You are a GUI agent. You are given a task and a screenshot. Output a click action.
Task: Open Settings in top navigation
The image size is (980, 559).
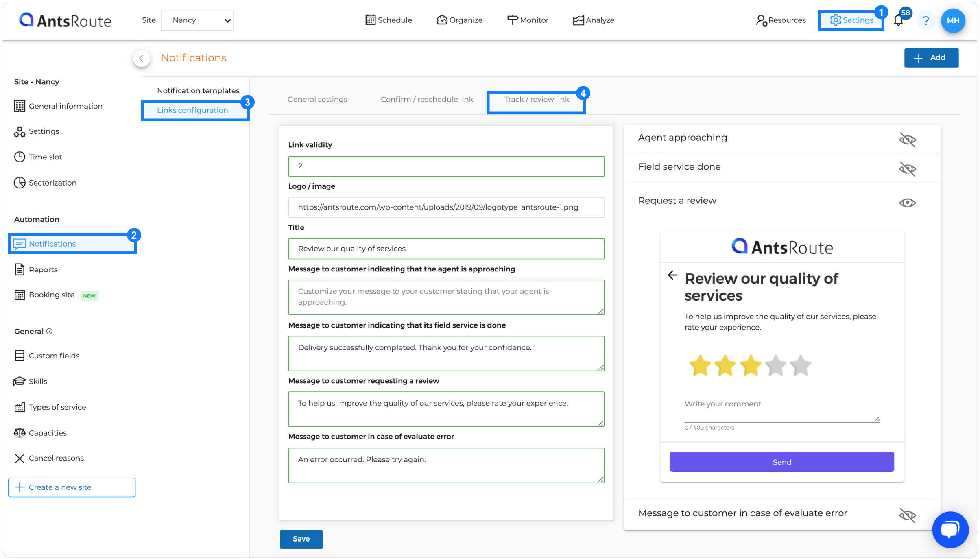coord(851,20)
